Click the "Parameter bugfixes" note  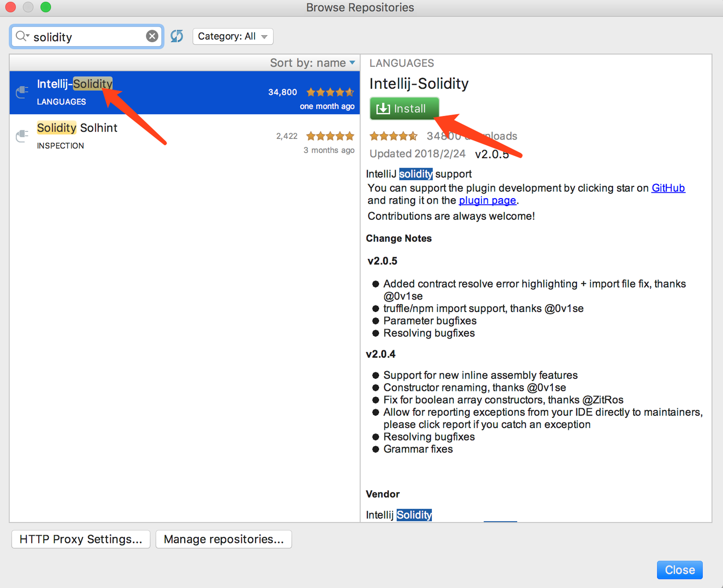coord(430,321)
